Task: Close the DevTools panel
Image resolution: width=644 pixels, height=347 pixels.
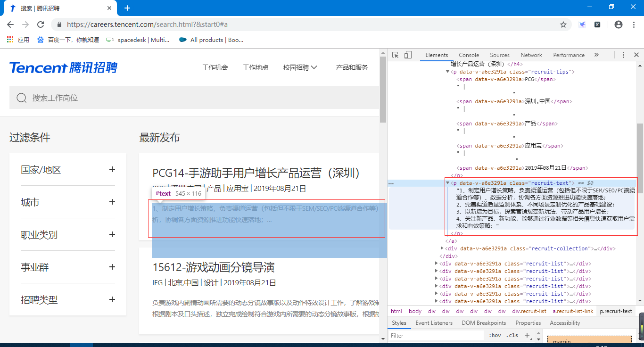Action: tap(636, 55)
